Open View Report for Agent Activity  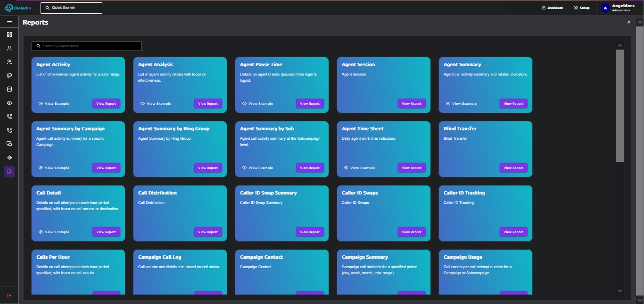click(x=106, y=104)
